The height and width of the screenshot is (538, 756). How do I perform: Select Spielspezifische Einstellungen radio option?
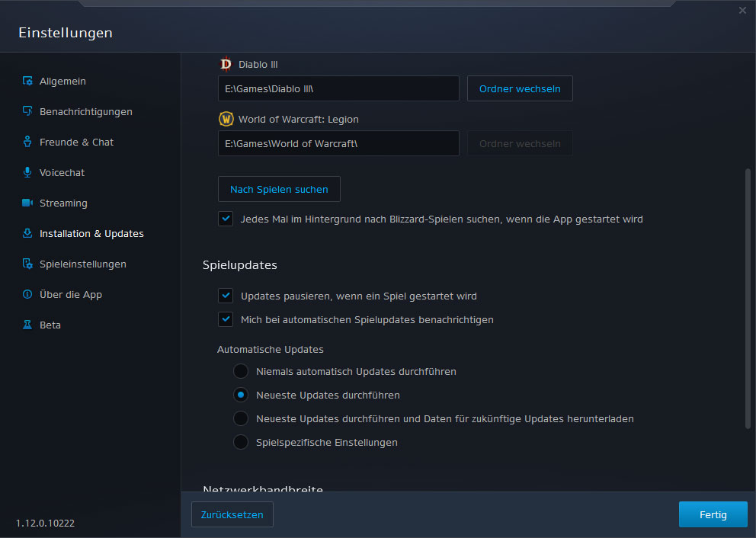click(241, 441)
